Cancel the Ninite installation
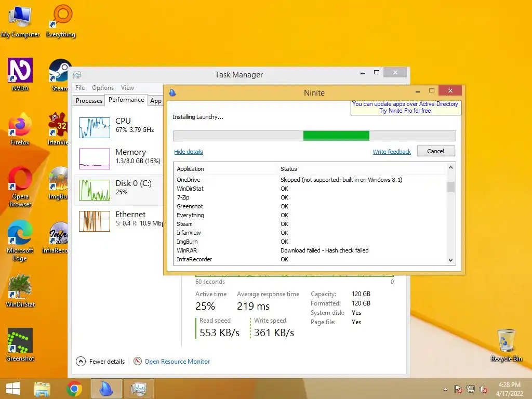The width and height of the screenshot is (532, 399). tap(436, 151)
